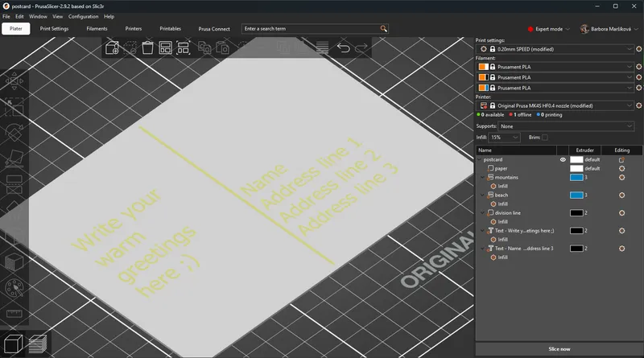Switch to the Filaments tab
The image size is (644, 358).
pyautogui.click(x=97, y=29)
